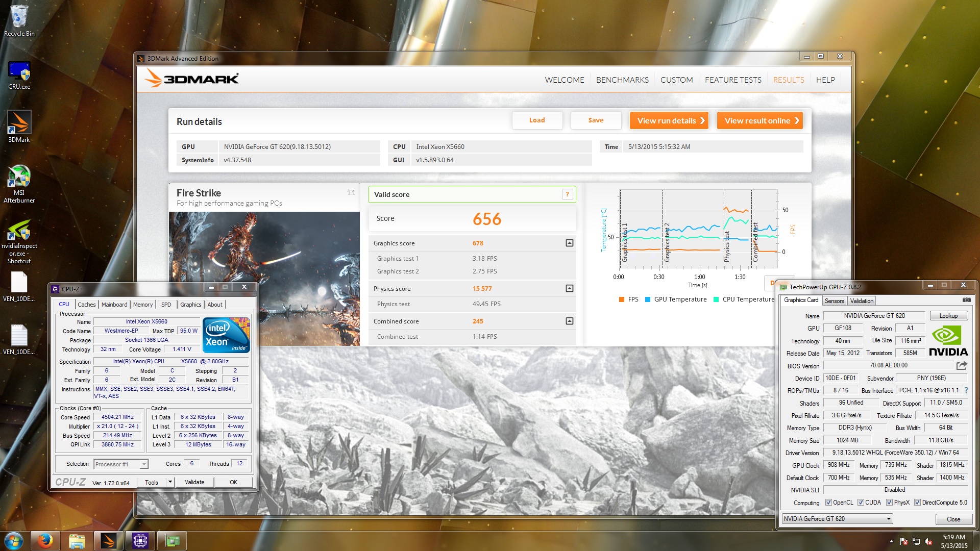Open the Processor #1 selection dropdown
Image resolution: width=980 pixels, height=551 pixels.
(121, 464)
